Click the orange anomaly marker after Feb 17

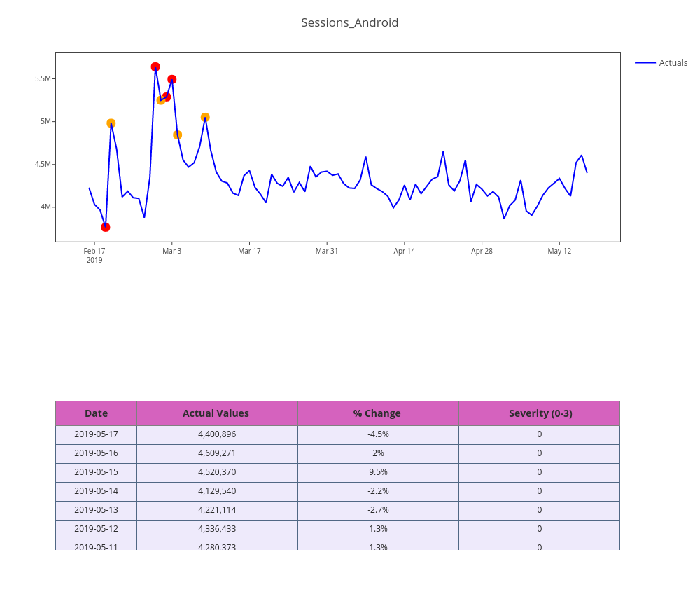pyautogui.click(x=111, y=123)
